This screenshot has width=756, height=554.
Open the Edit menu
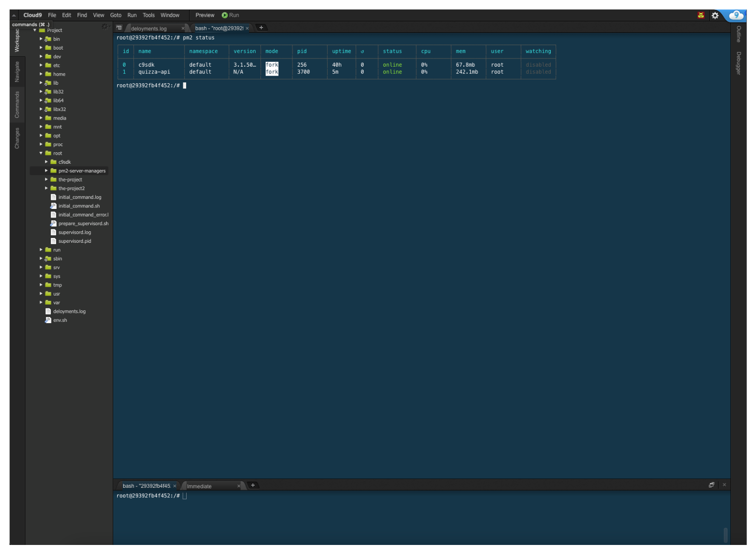67,15
